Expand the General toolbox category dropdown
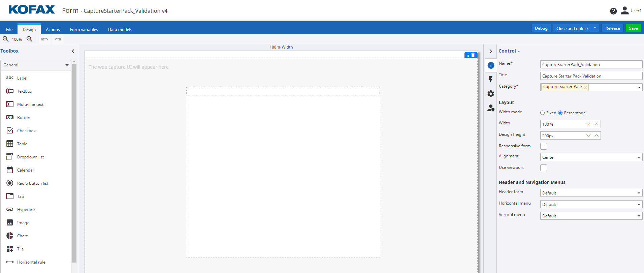This screenshot has width=644, height=273. [36, 65]
